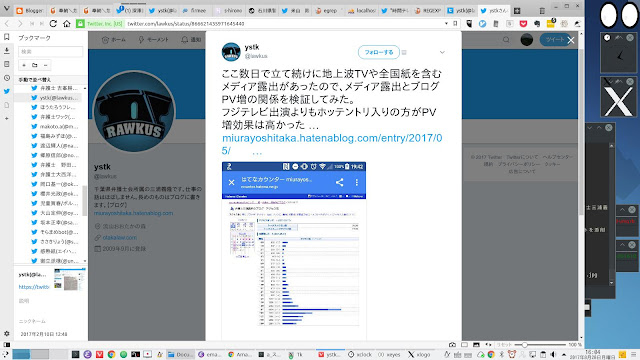Switch to the localhost tab
This screenshot has width=640, height=360.
(x=361, y=11)
